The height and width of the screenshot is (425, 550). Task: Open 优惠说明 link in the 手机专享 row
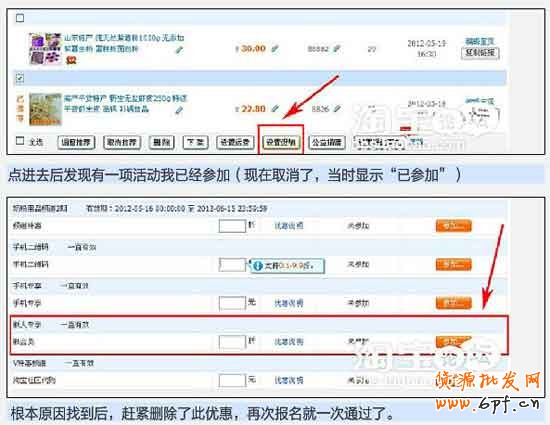(289, 303)
